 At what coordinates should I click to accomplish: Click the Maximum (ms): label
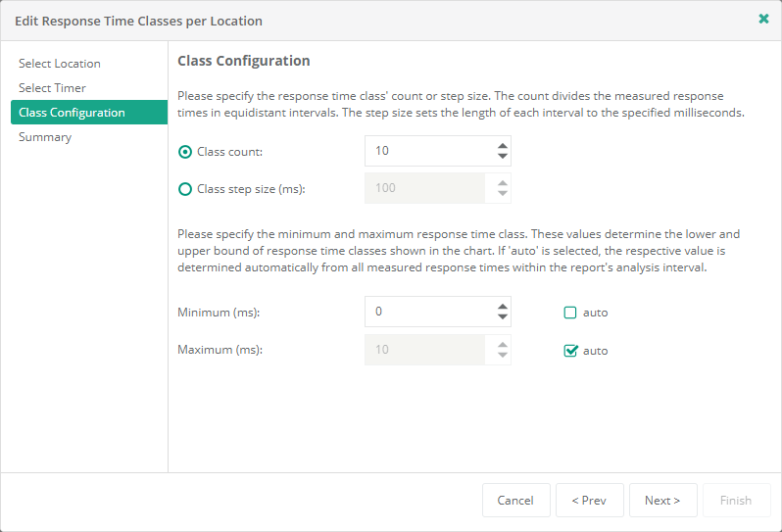coord(220,350)
